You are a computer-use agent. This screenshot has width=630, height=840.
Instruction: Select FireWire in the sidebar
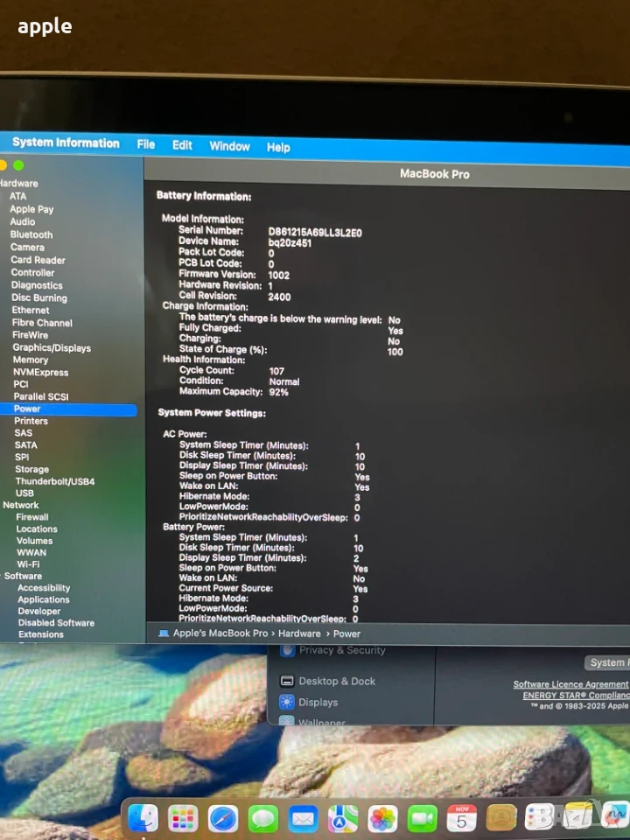pyautogui.click(x=30, y=335)
